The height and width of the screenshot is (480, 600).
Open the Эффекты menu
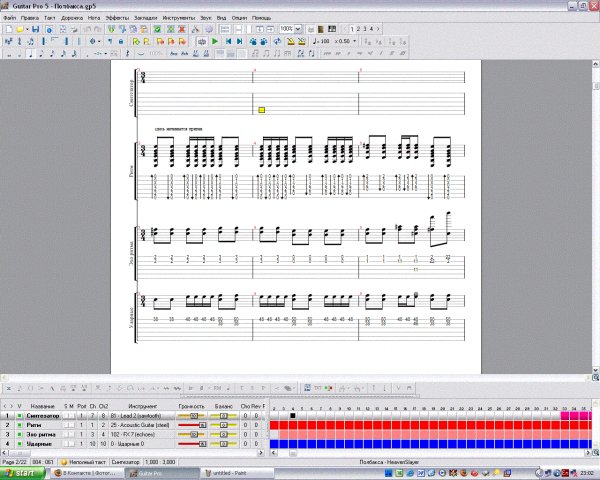click(116, 18)
